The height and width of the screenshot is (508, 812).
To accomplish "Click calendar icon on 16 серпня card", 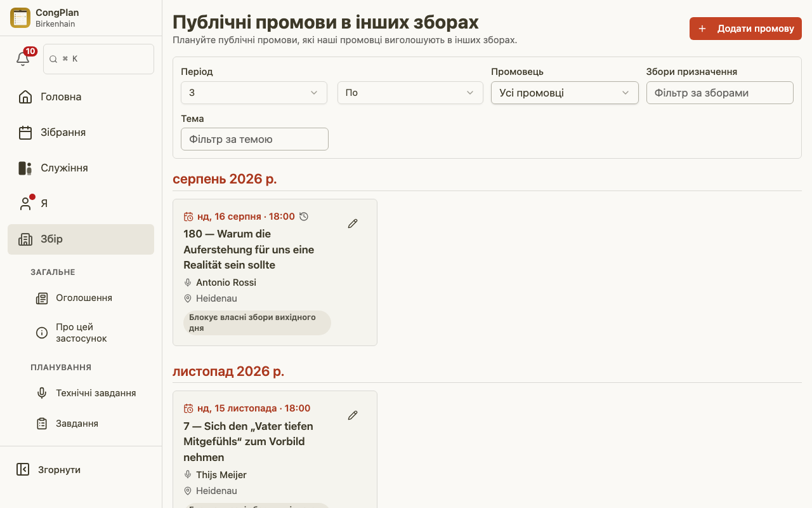I will coord(188,217).
